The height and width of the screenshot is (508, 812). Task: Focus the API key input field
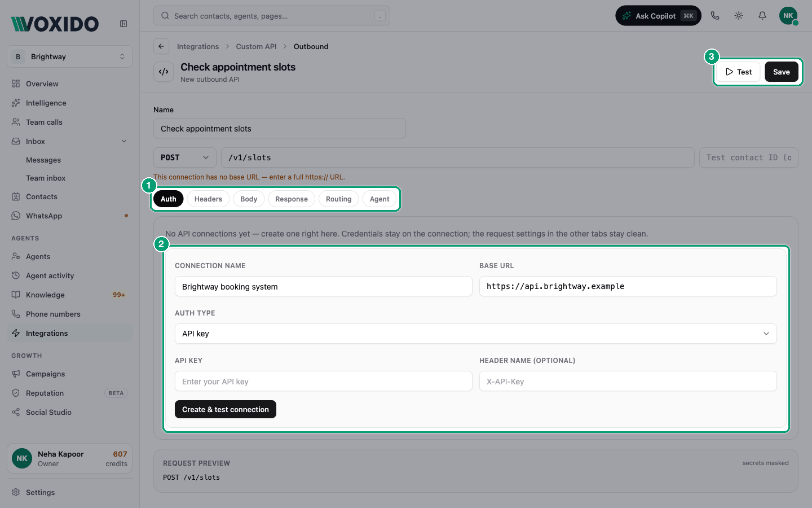tap(324, 381)
